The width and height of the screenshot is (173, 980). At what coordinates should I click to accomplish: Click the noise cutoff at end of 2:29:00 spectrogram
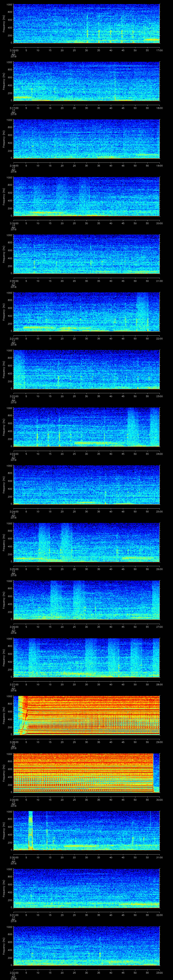click(x=153, y=773)
